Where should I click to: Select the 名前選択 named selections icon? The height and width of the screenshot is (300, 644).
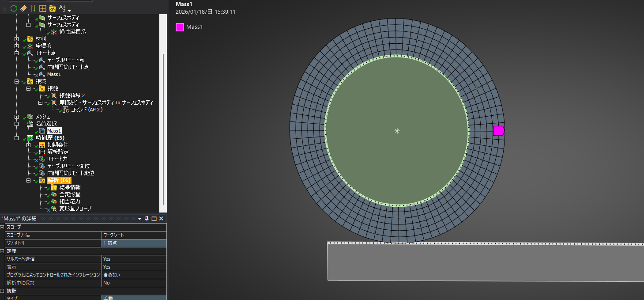30,124
